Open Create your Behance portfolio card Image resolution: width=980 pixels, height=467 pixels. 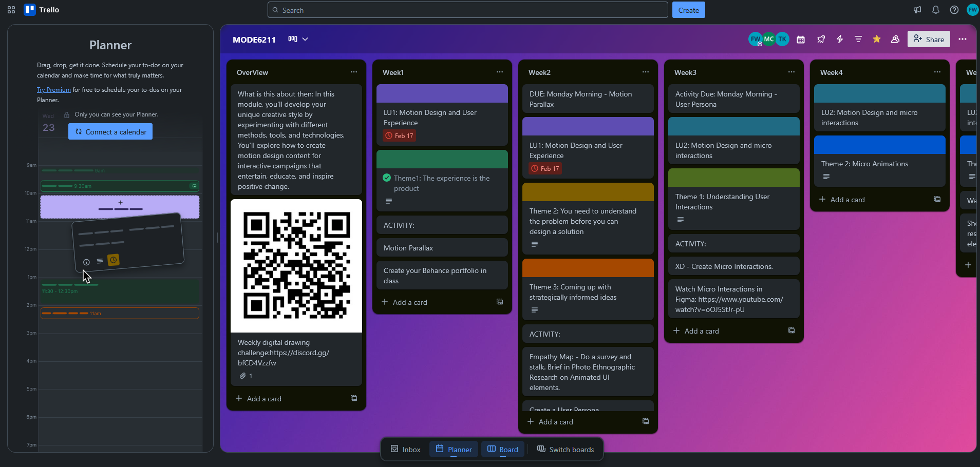[442, 276]
